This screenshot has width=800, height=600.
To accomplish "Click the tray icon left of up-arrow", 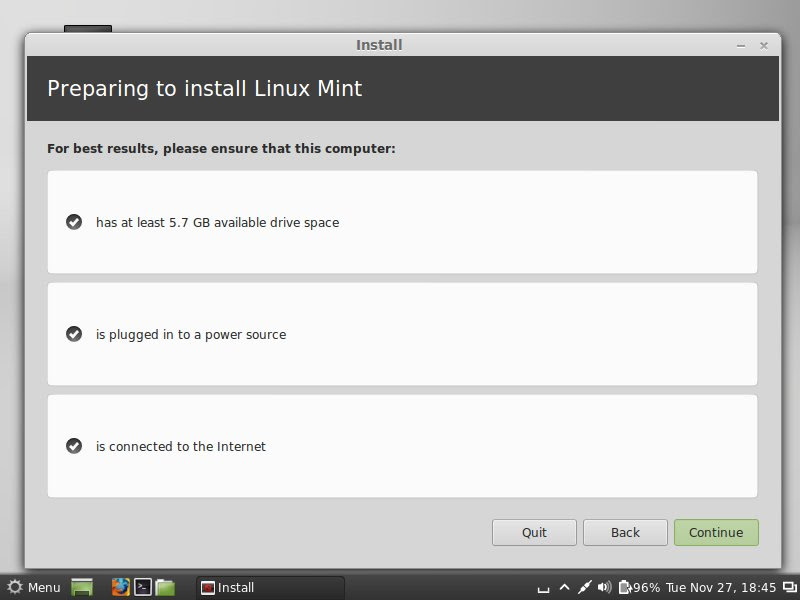I will click(544, 589).
